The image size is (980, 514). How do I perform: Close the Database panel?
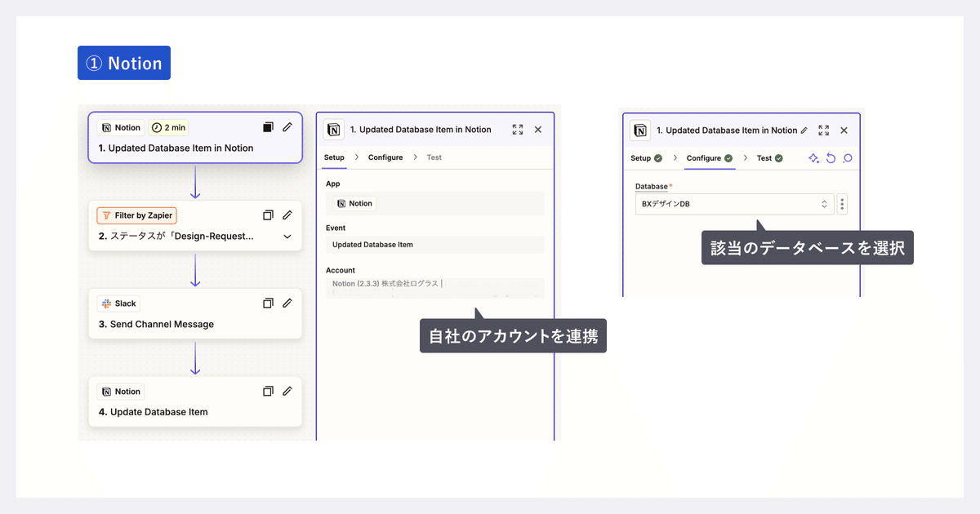pyautogui.click(x=844, y=131)
